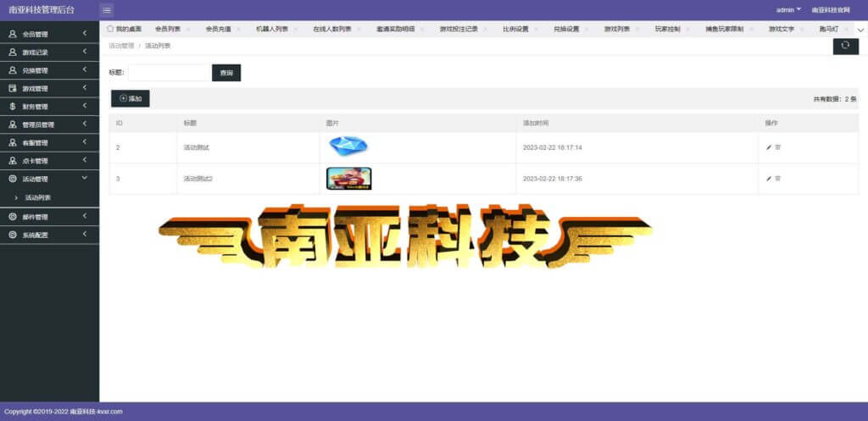Expand the 游戏记录 chevron
The height and width of the screenshot is (421, 868).
(x=85, y=52)
